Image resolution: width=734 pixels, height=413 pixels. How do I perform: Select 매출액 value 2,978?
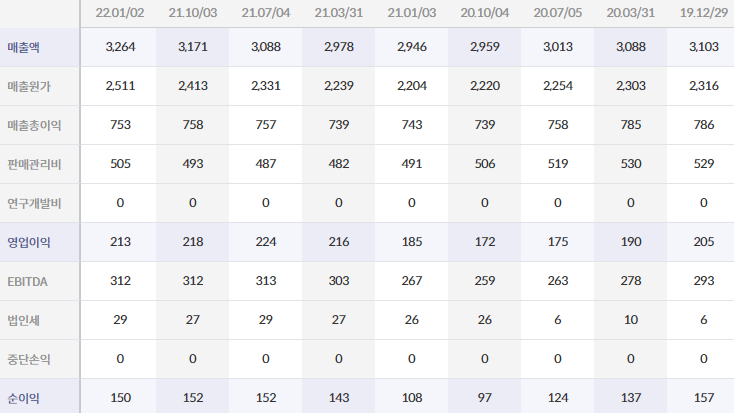coord(339,47)
